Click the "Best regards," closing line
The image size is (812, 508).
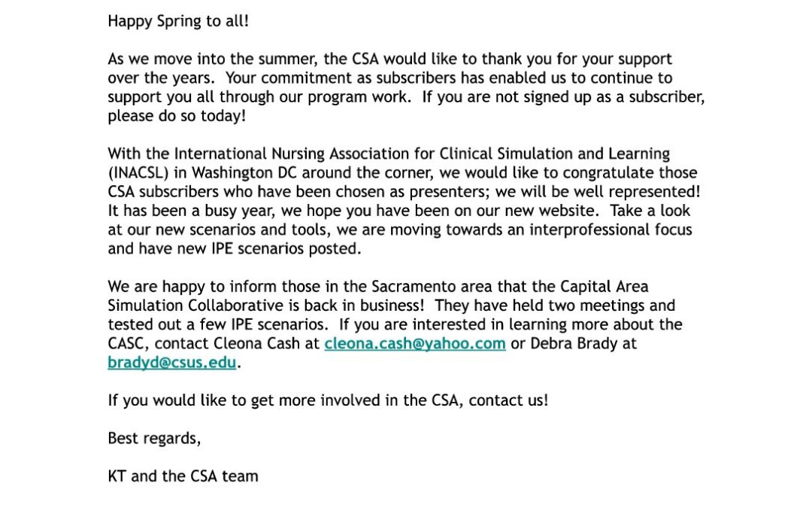tap(154, 438)
